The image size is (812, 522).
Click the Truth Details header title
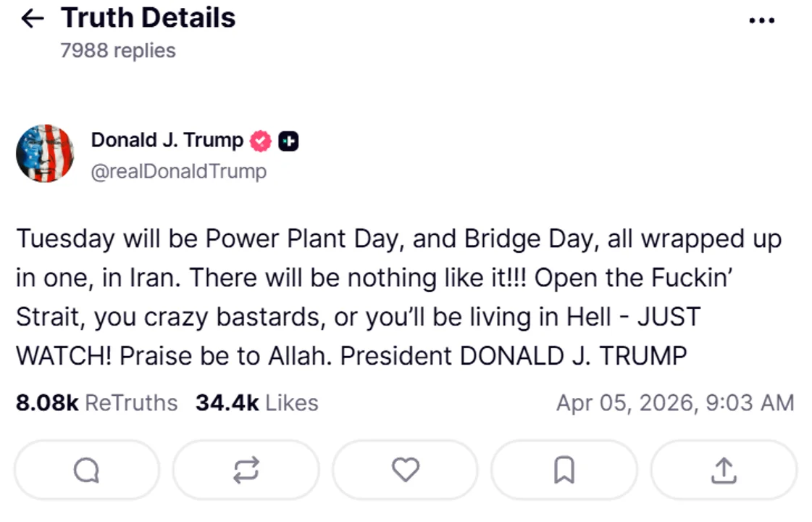148,18
